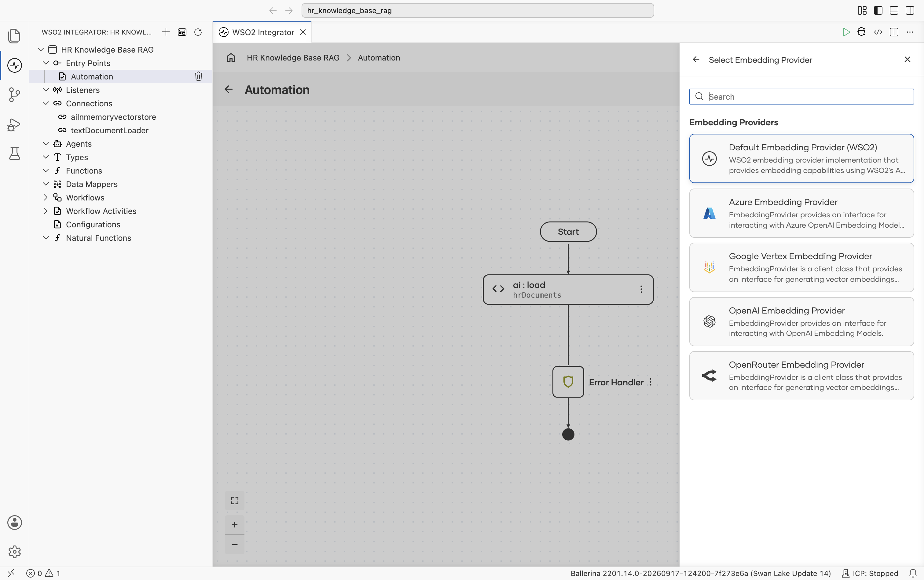Image resolution: width=924 pixels, height=580 pixels.
Task: Click HR Knowledge Base RAG breadcrumb link
Action: [293, 57]
